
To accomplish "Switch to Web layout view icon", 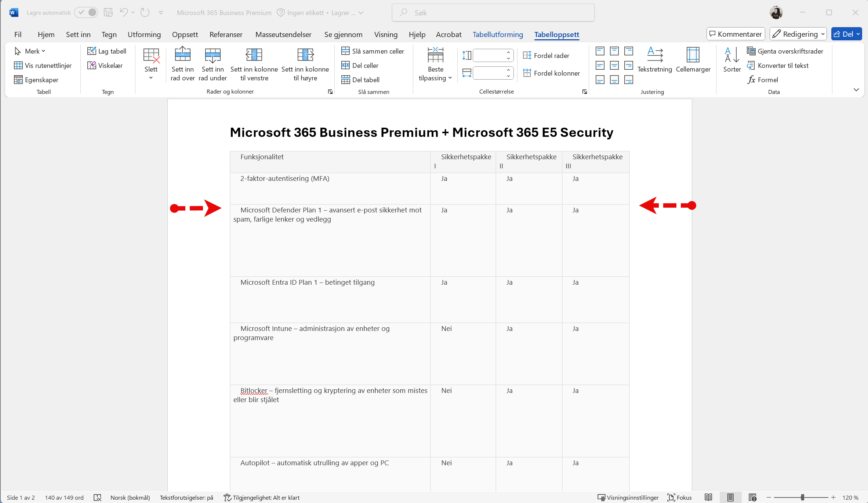I will click(752, 497).
